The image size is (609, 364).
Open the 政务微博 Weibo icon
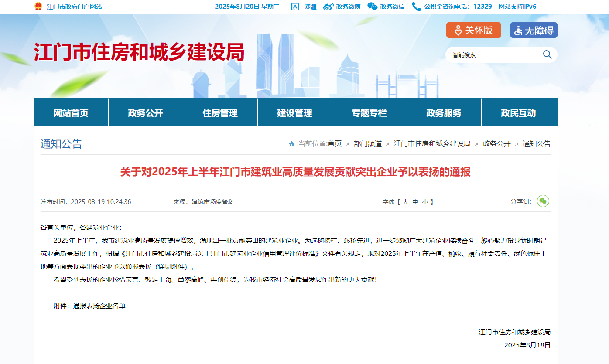click(x=328, y=7)
